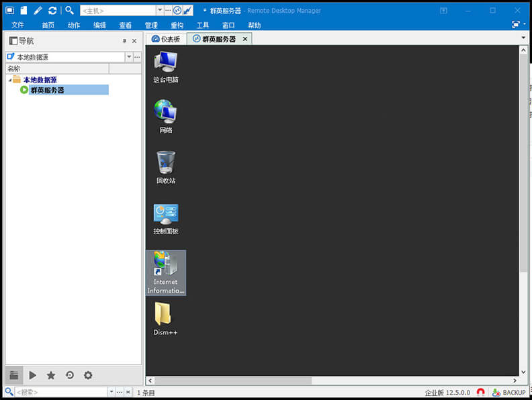The image size is (532, 400).
Task: Click the red horseshoe icon in status bar
Action: 480,392
